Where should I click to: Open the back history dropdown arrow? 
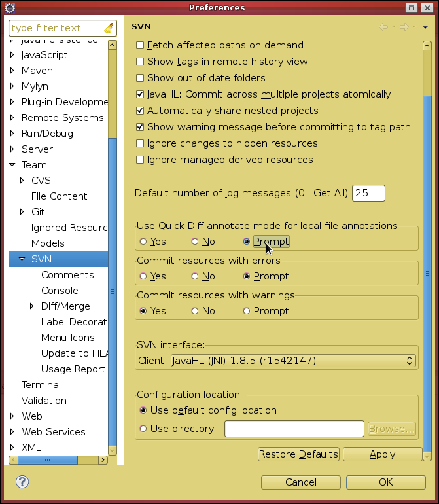tap(393, 27)
